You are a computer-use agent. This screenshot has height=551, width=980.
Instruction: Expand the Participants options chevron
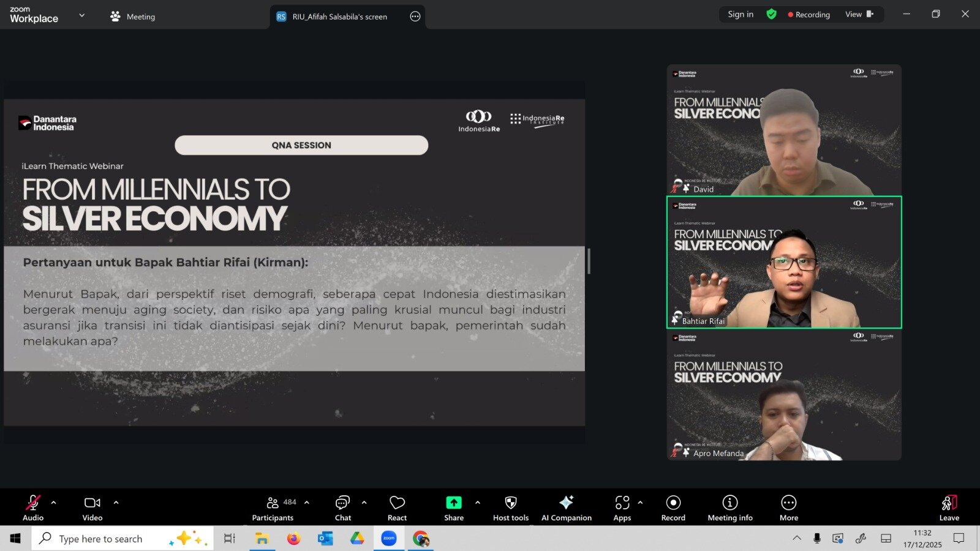tap(307, 503)
